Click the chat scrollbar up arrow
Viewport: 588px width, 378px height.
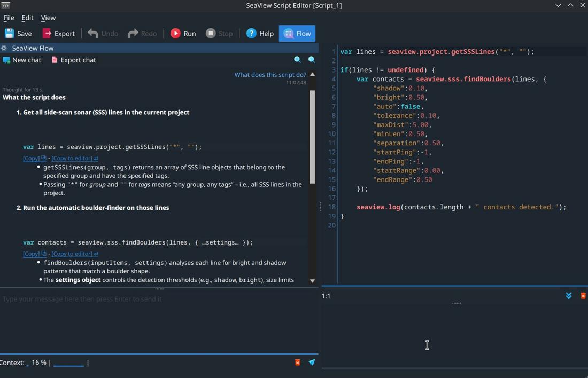click(312, 74)
